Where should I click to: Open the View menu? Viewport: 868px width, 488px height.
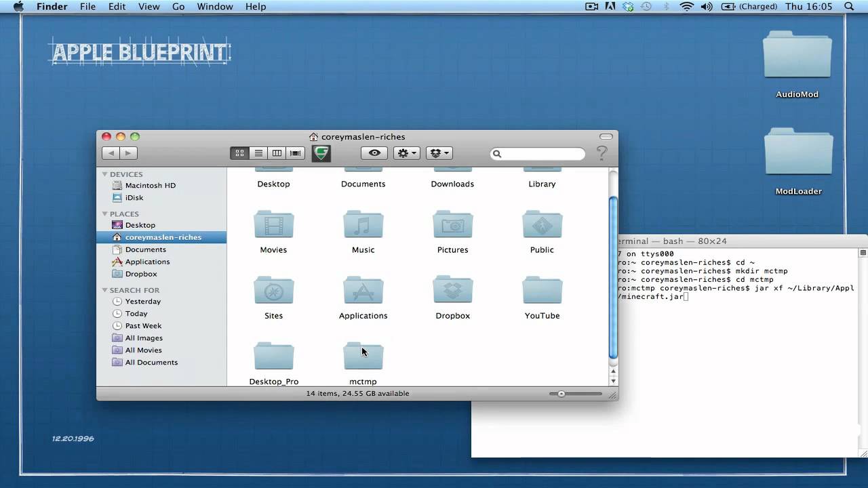149,7
